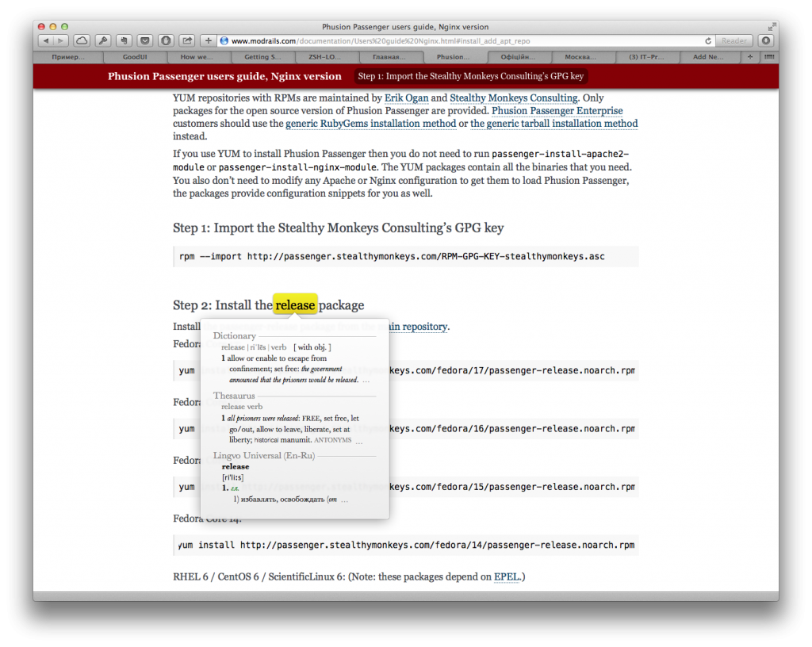The width and height of the screenshot is (812, 647).
Task: Follow the EPEL link
Action: (507, 576)
